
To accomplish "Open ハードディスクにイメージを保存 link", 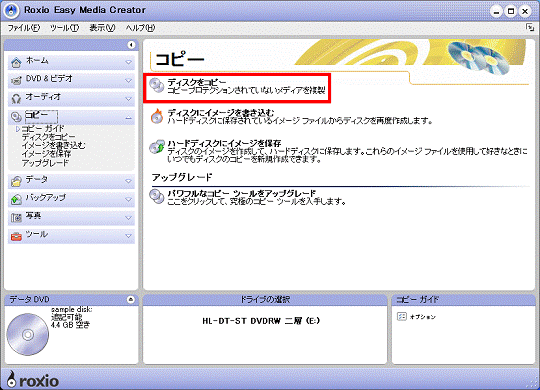I will (x=224, y=143).
